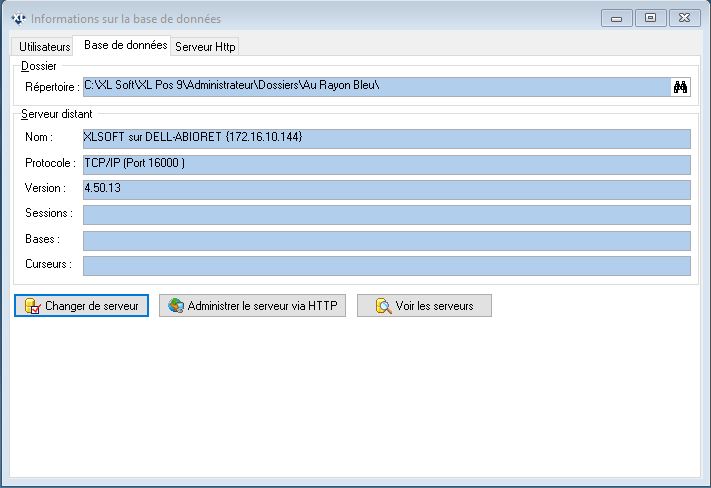Click the binoculars browse icon beside Répertoire

[680, 88]
